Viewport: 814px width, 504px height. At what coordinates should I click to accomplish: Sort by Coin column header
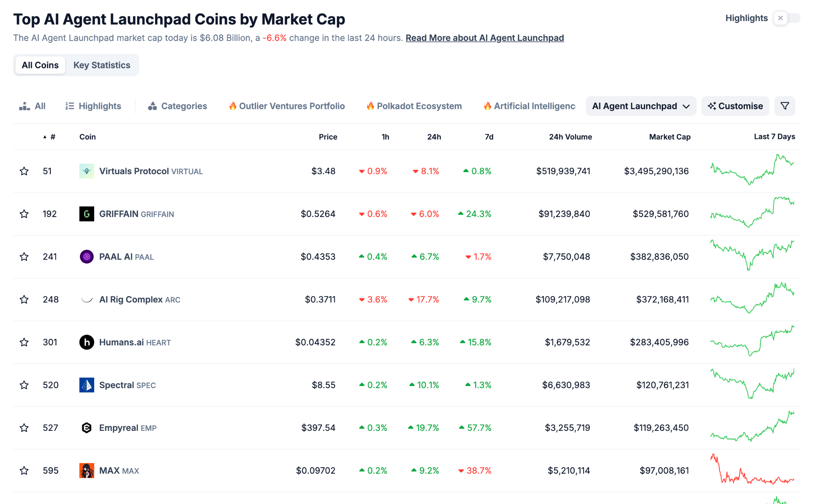(87, 137)
